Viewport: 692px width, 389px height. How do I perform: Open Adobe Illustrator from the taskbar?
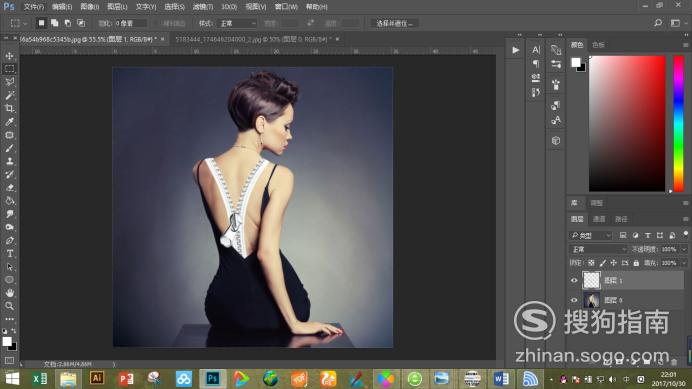click(97, 378)
